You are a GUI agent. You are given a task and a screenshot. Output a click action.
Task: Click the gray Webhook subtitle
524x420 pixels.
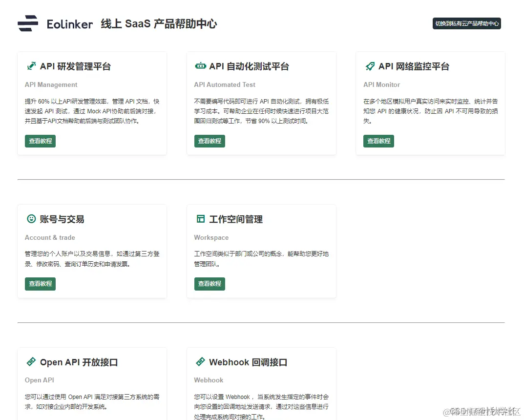(209, 380)
